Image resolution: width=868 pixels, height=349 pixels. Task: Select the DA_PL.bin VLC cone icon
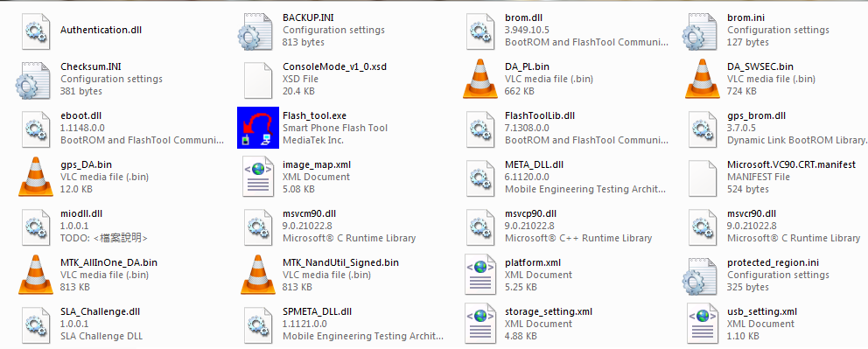tap(480, 79)
